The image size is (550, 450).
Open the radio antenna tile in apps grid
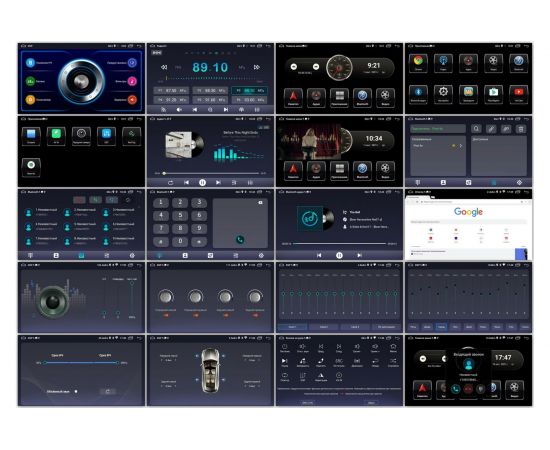coord(443,63)
